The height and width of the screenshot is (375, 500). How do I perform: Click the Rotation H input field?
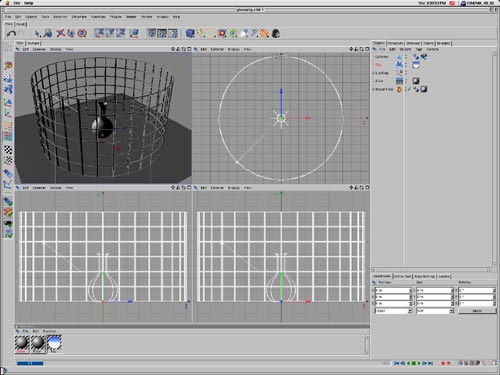pyautogui.click(x=477, y=290)
